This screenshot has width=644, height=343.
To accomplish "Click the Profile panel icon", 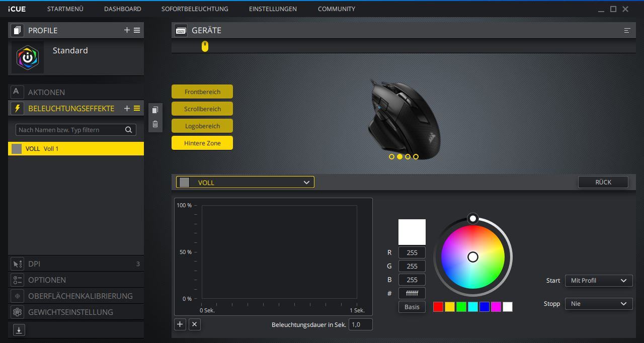I will (x=17, y=30).
